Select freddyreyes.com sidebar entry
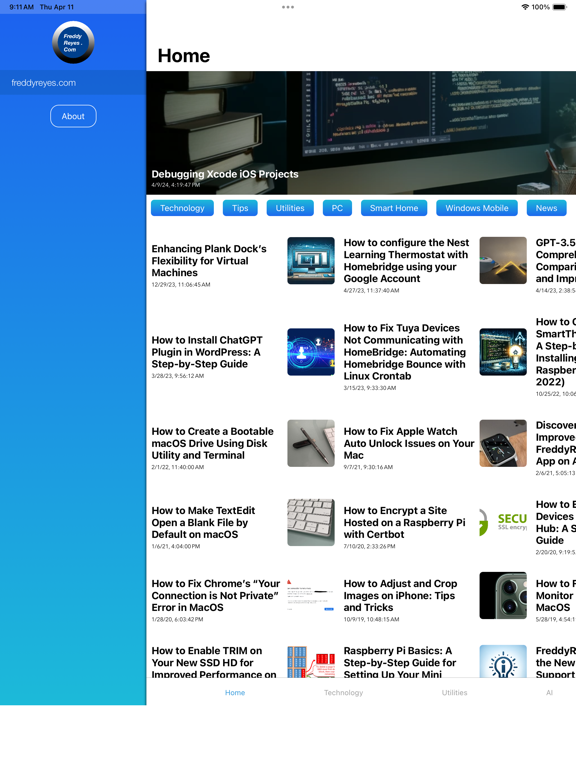The image size is (576, 768). 73,83
